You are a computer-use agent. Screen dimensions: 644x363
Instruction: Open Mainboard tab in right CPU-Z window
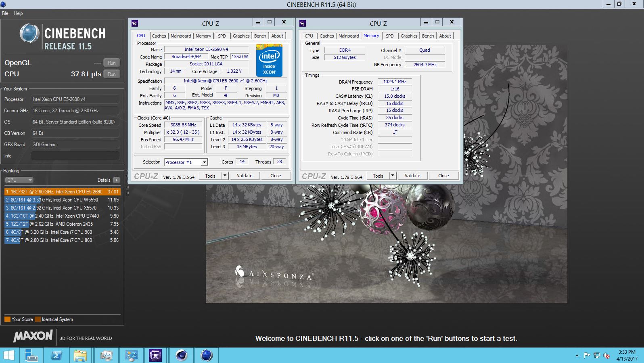point(349,36)
